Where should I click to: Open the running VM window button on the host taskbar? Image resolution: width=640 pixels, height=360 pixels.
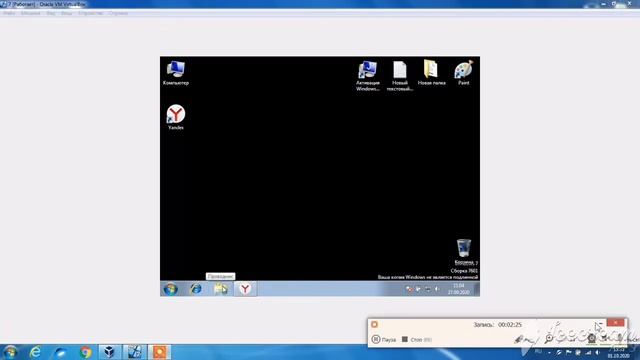tap(135, 352)
